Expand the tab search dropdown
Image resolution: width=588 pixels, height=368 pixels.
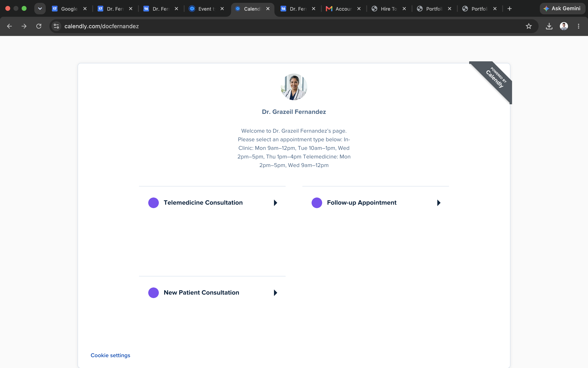click(x=40, y=9)
